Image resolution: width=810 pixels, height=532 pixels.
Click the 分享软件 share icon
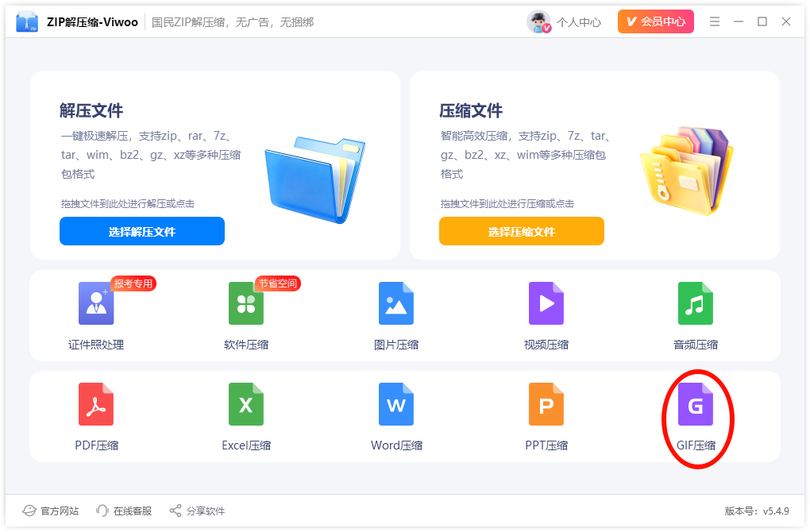point(175,511)
